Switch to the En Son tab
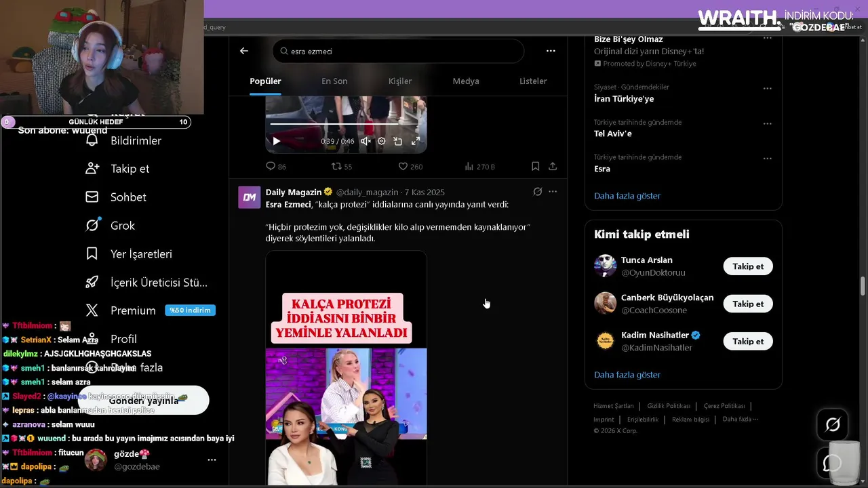 pos(334,81)
